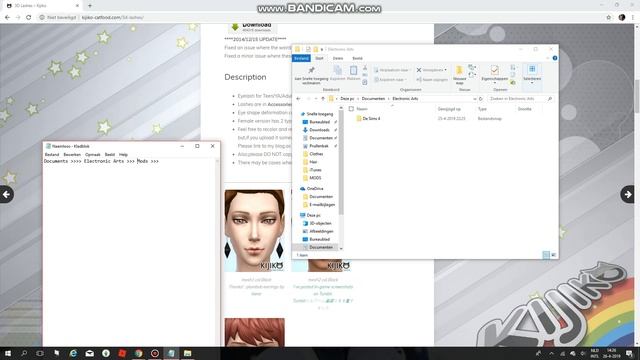Open Downloads in the navigation pane
The width and height of the screenshot is (640, 360).
click(319, 130)
